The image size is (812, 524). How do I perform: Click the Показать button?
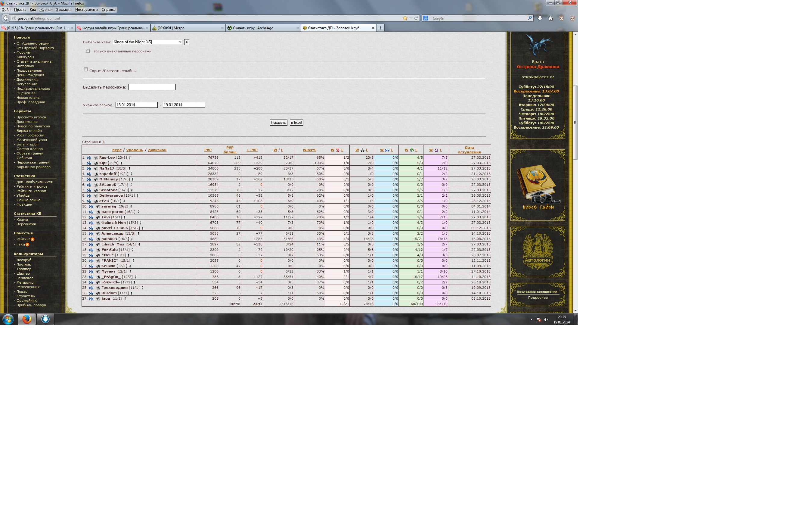pos(278,123)
